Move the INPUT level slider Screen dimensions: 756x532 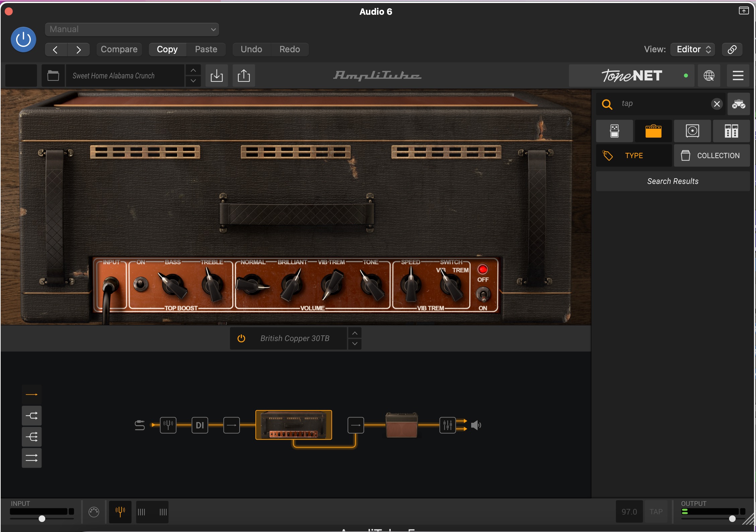[42, 519]
